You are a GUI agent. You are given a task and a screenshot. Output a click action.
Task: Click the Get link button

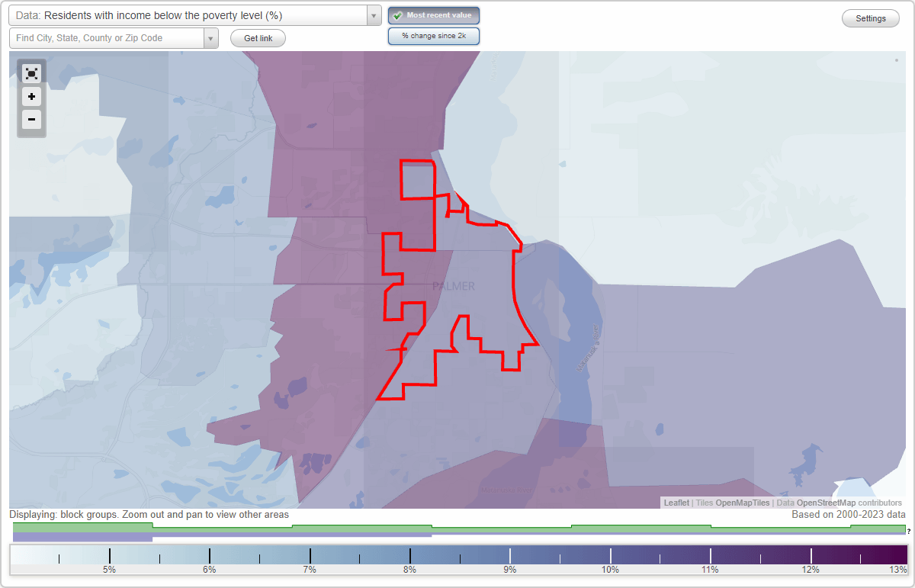tap(258, 38)
